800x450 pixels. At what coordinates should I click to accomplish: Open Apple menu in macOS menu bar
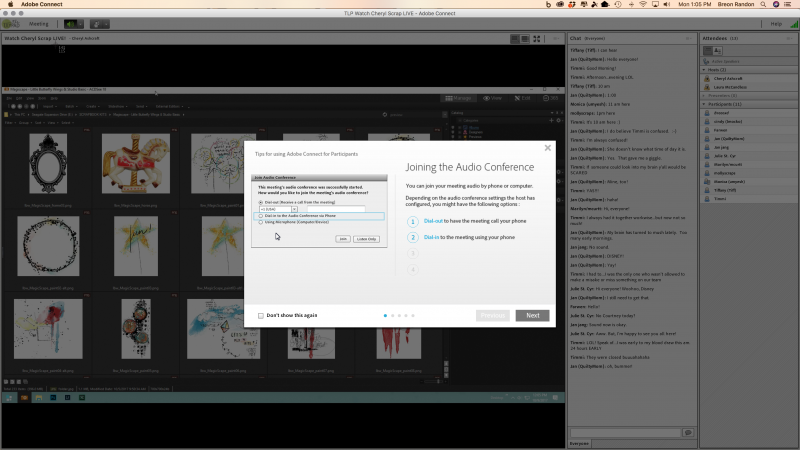(10, 4)
